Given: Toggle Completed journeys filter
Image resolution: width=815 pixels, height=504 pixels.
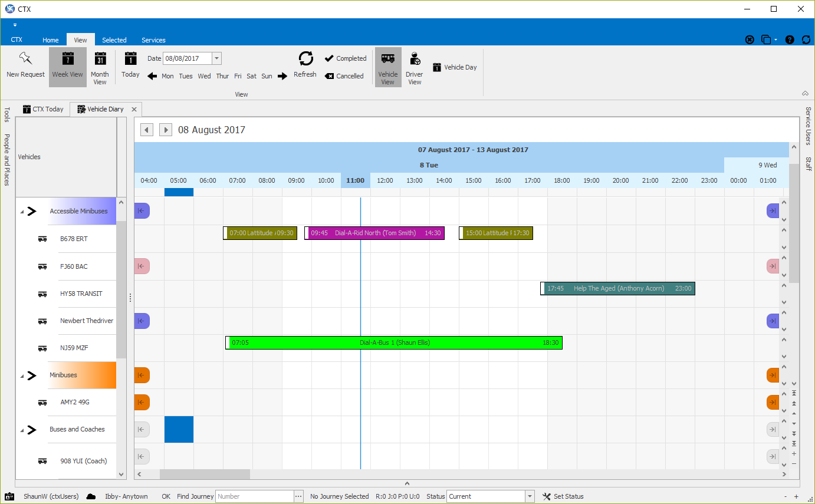Looking at the screenshot, I should coord(346,58).
